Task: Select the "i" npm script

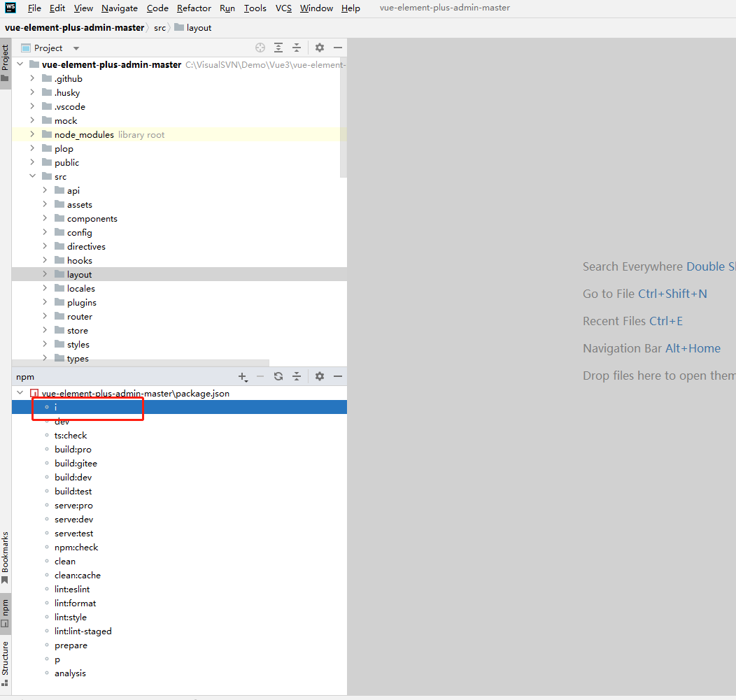Action: pos(179,407)
